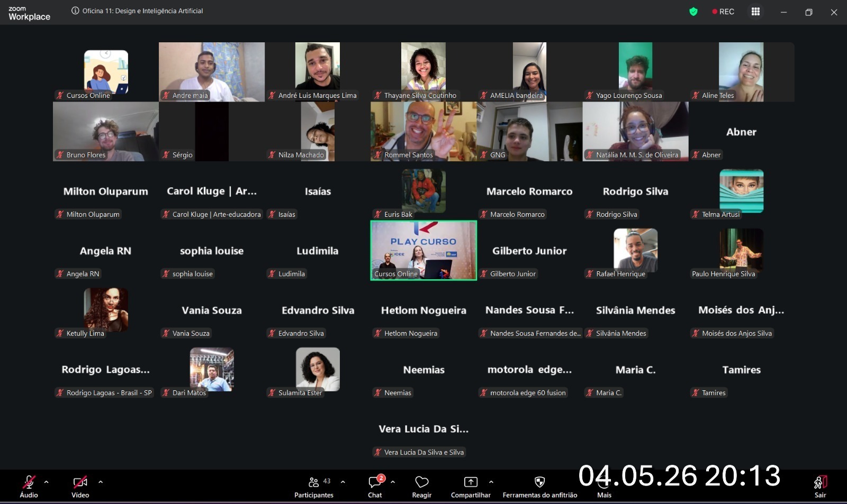
Task: Open Ferramentas do anfitrião shield icon
Action: [539, 482]
